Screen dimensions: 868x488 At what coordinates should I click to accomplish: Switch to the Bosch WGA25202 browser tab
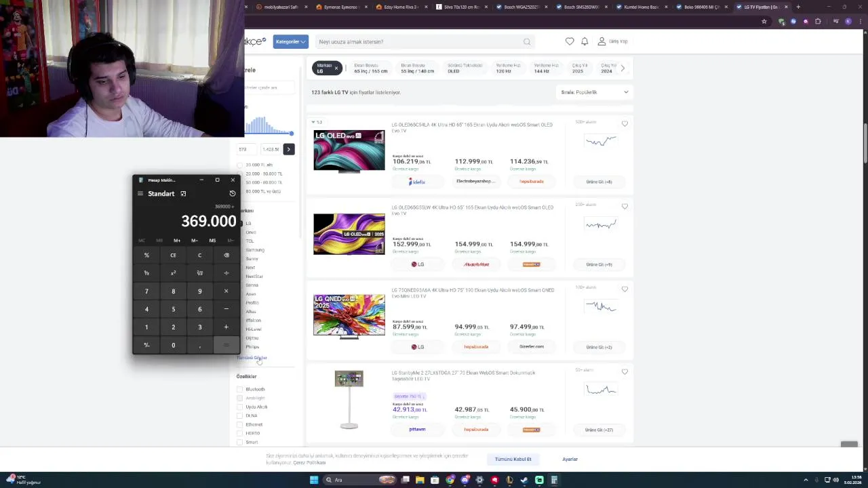click(x=521, y=7)
